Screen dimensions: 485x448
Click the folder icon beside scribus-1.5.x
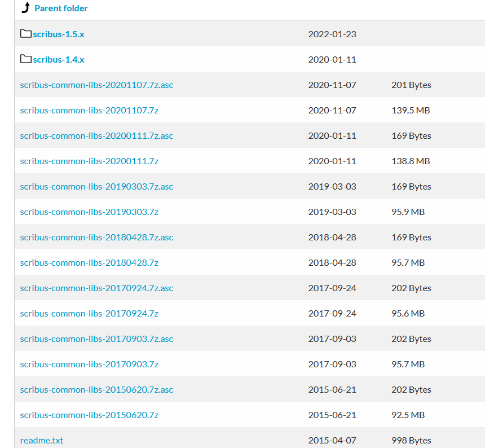(x=26, y=34)
